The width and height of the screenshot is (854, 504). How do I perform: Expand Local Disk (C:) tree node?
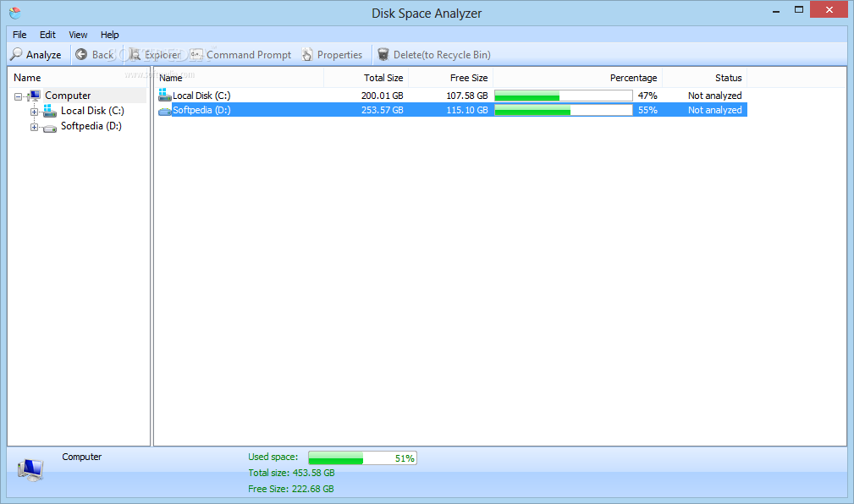coord(34,112)
